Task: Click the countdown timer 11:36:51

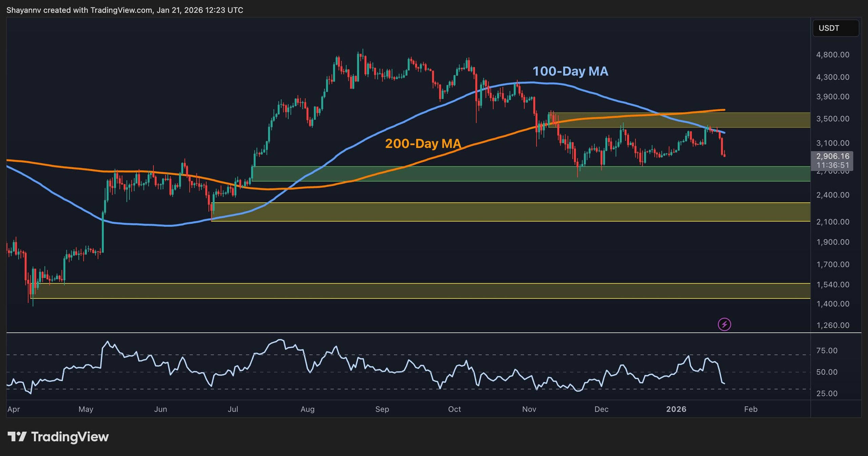Action: (x=832, y=165)
